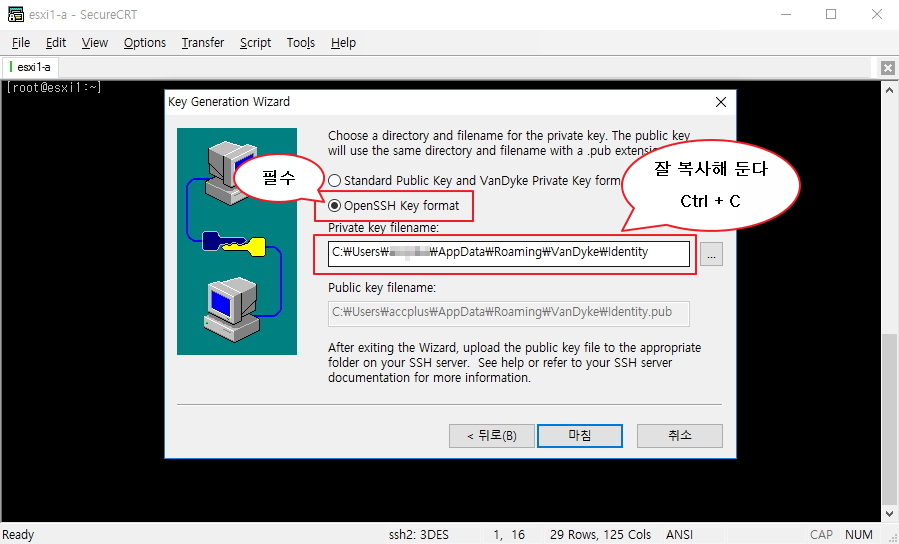This screenshot has height=544, width=899.
Task: Open the Script menu
Action: pyautogui.click(x=255, y=43)
